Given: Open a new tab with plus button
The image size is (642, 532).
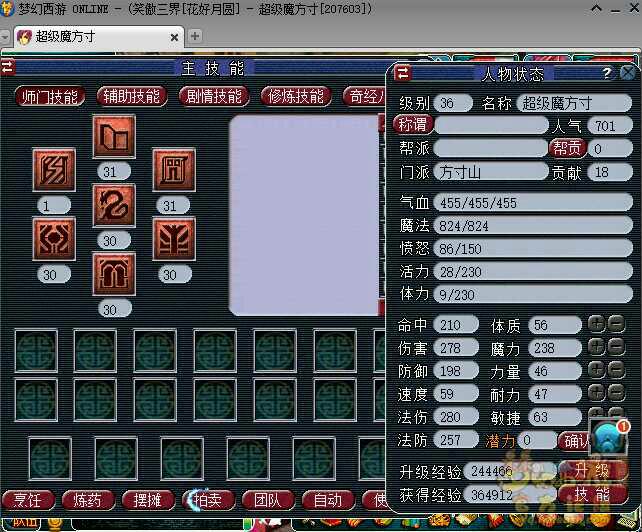Looking at the screenshot, I should point(195,36).
